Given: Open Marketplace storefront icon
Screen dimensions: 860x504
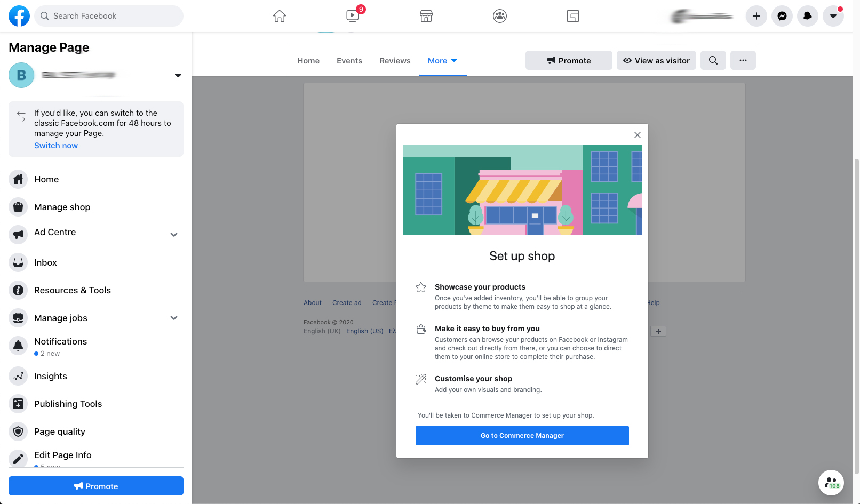Looking at the screenshot, I should click(x=426, y=16).
